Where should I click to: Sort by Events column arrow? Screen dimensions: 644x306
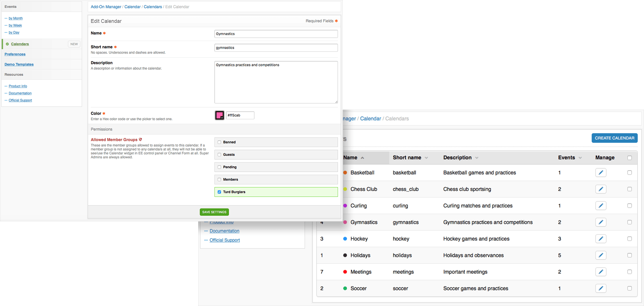(580, 158)
